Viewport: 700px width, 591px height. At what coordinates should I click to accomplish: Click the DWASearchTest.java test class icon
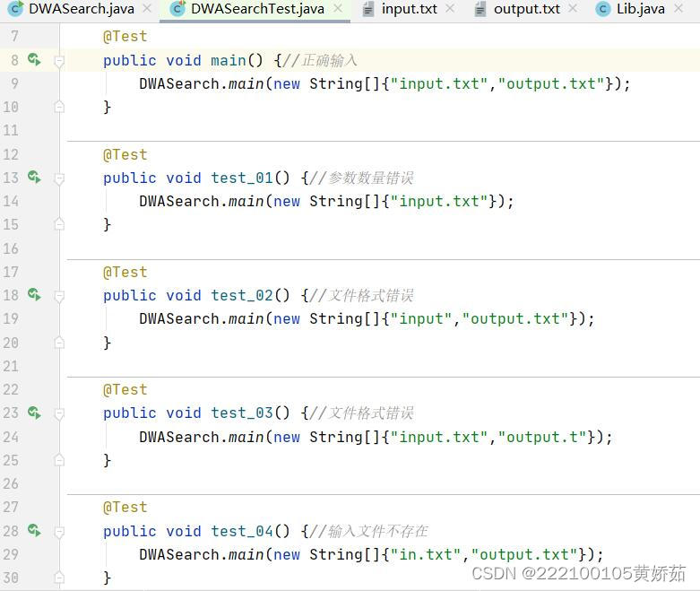pos(178,8)
